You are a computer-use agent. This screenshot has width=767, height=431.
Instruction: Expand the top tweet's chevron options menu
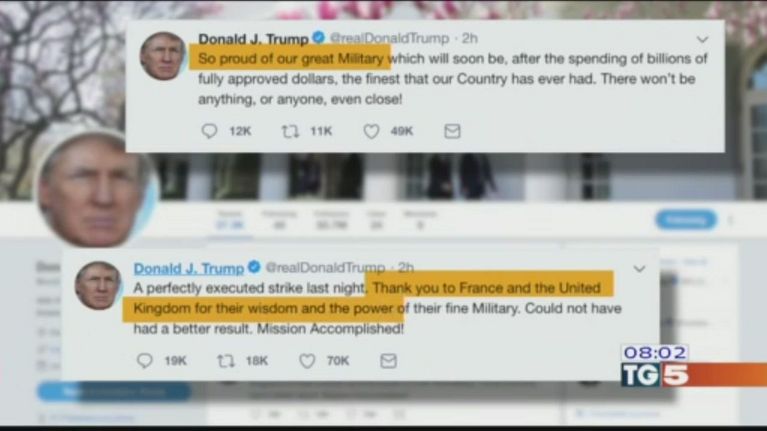pos(702,39)
